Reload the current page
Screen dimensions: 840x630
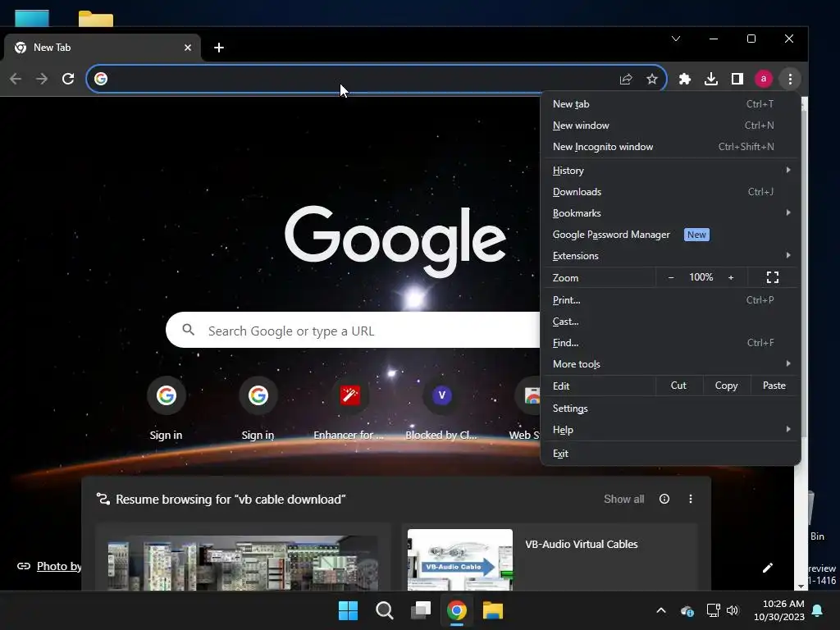[x=68, y=80]
